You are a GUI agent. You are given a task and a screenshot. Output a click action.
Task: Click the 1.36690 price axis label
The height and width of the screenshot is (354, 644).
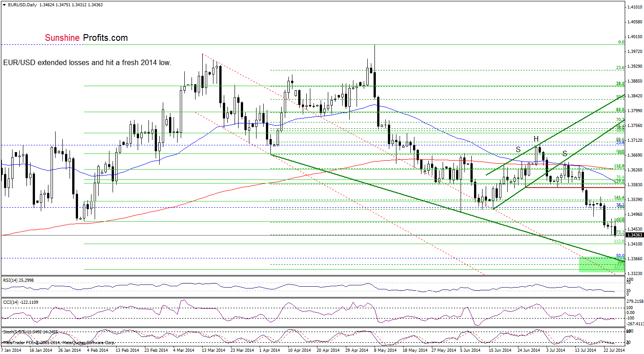click(635, 155)
